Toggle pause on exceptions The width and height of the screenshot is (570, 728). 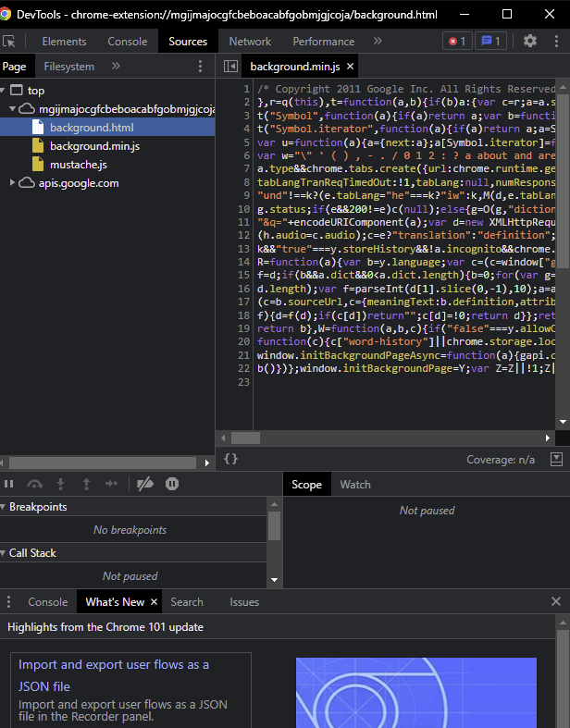(x=172, y=484)
